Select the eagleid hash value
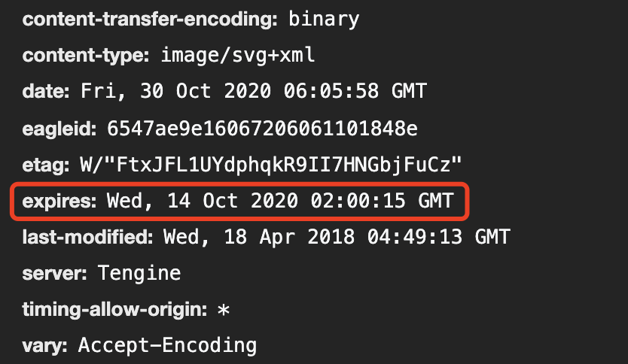 click(262, 129)
